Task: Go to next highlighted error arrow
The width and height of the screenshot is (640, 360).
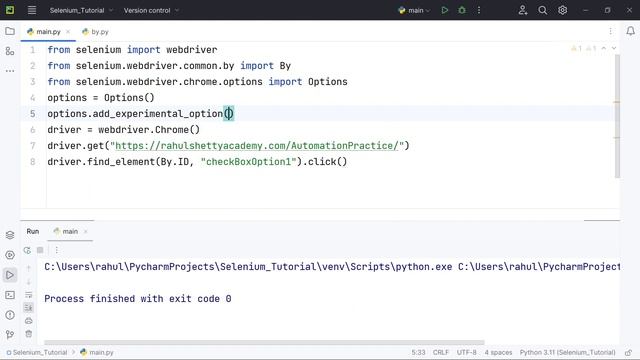Action: (x=613, y=49)
